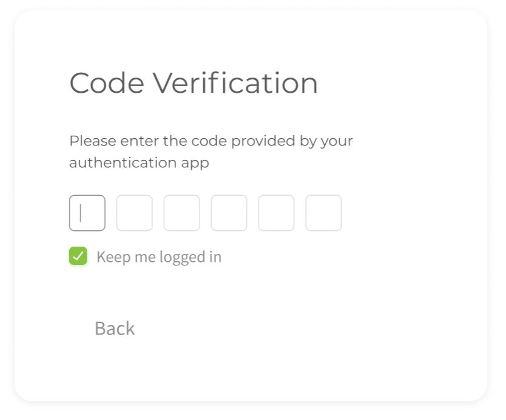Select the second code digit box
This screenshot has height=420, width=506.
(135, 213)
